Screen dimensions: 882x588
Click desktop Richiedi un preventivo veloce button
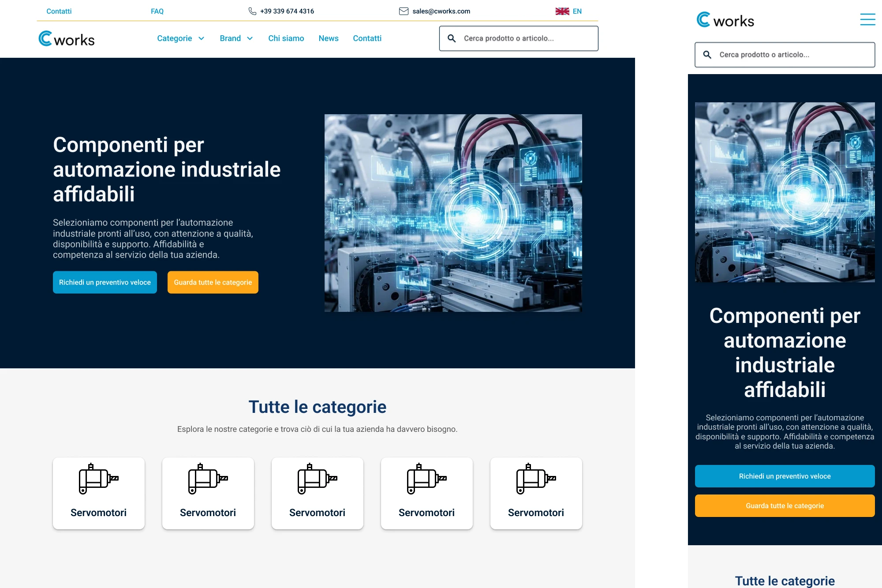[105, 282]
